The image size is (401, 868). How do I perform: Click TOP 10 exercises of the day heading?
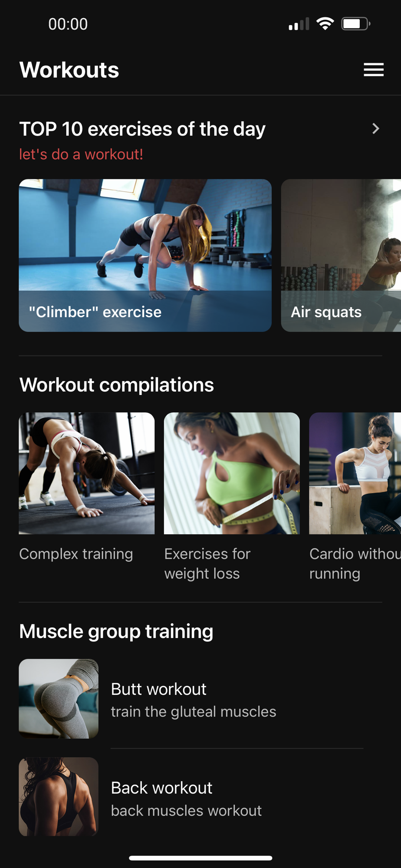pos(142,129)
